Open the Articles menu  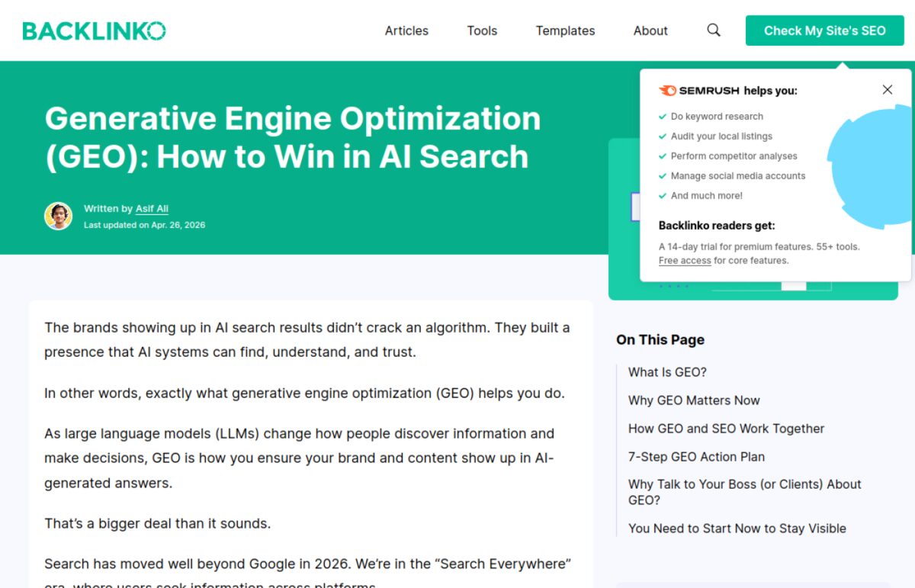point(406,31)
